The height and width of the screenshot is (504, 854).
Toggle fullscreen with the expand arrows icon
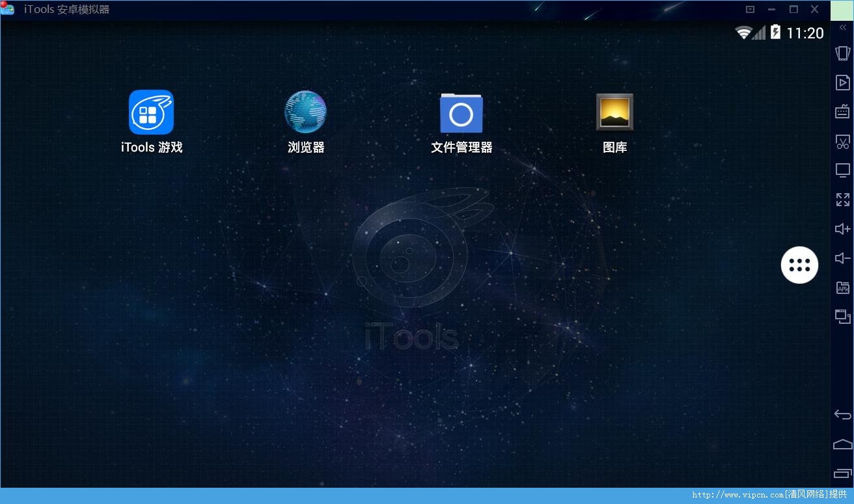click(x=842, y=200)
